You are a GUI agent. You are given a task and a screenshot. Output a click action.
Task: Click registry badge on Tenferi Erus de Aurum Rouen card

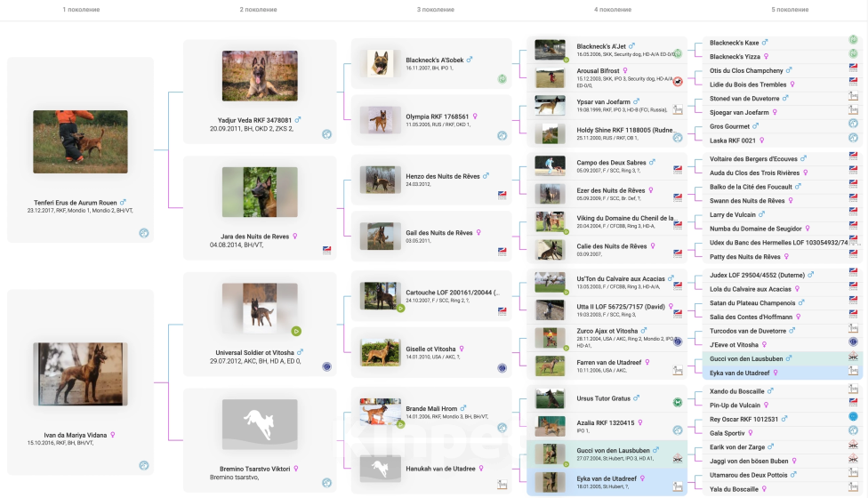pos(144,233)
